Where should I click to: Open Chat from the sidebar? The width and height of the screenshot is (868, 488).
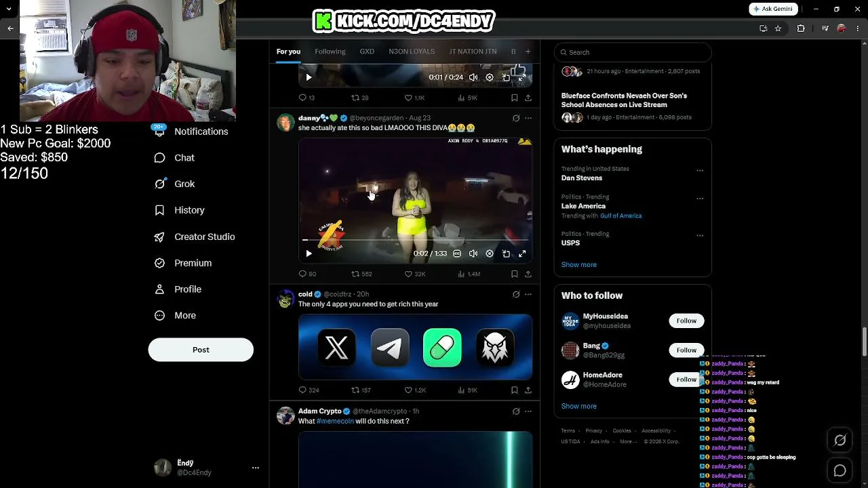175,158
